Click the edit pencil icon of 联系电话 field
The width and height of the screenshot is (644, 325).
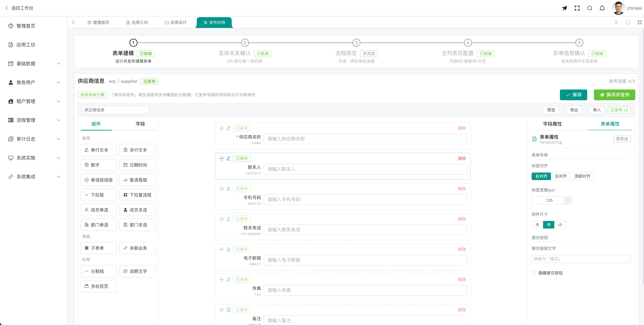[x=229, y=219]
